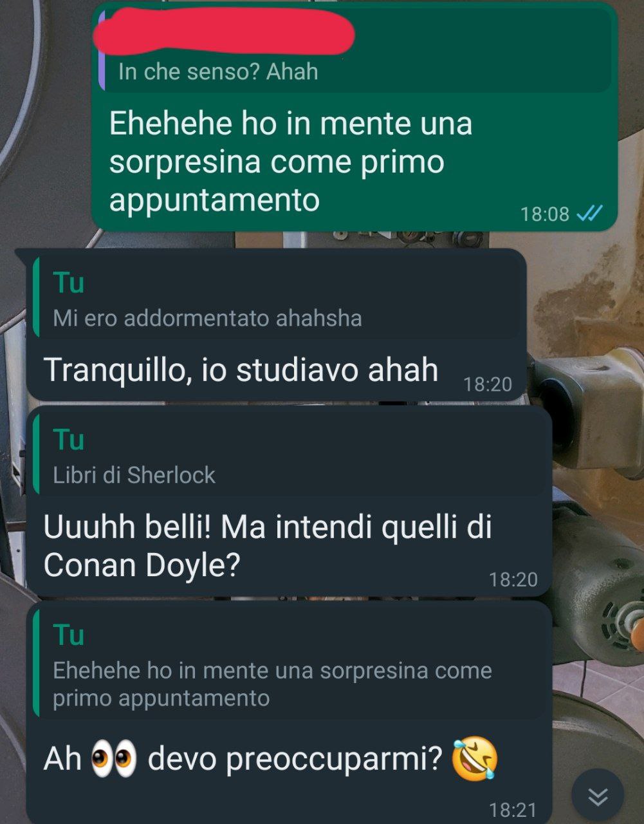
Task: Tap 'Tu' label above 'Mi ero addormentato'
Action: [x=69, y=283]
